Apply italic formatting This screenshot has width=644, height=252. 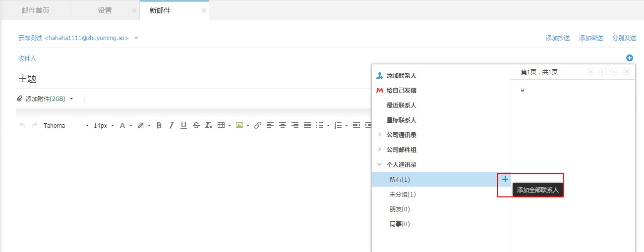171,125
